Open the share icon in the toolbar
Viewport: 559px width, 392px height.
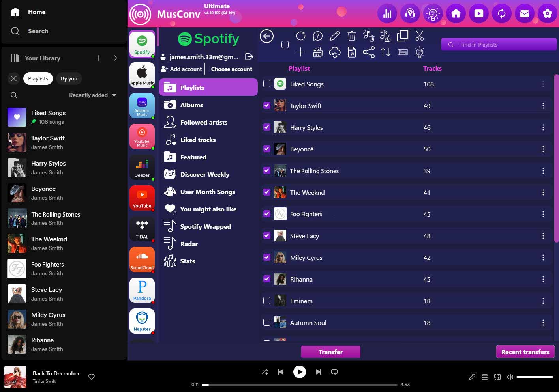tap(369, 52)
